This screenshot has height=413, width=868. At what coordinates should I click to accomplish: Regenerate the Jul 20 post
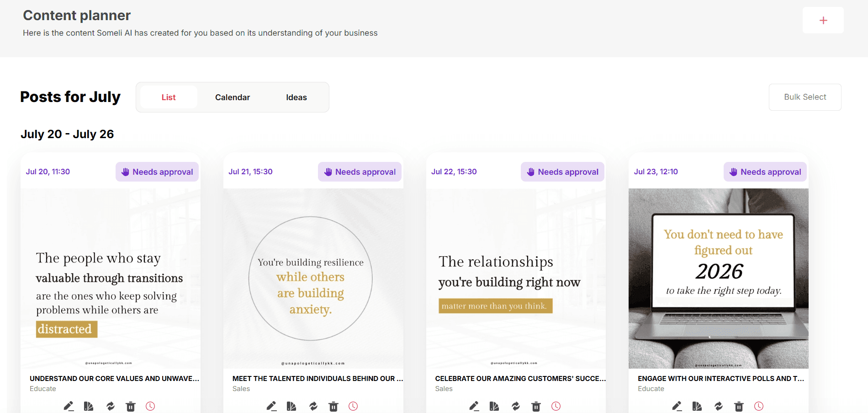pos(111,406)
